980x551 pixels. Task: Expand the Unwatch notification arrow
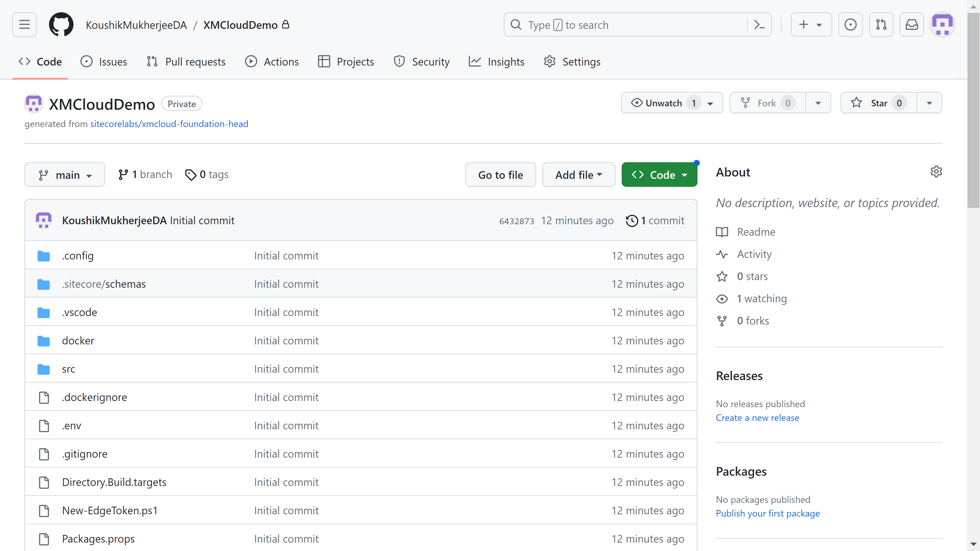[710, 103]
